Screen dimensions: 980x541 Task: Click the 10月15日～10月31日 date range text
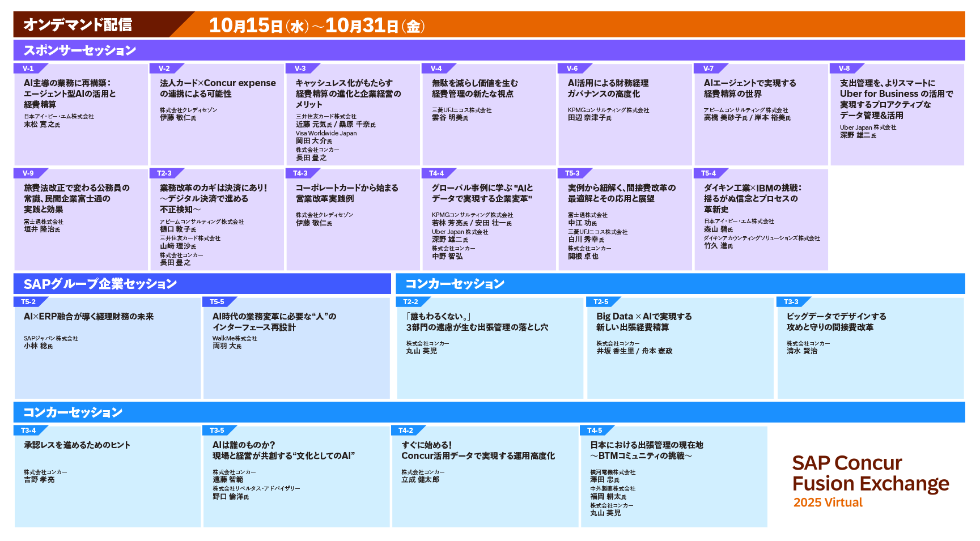pos(316,25)
